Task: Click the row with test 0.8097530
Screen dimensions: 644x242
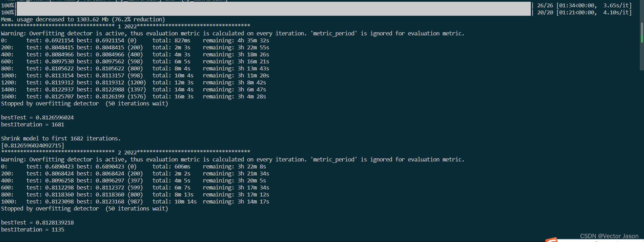Action: [135, 61]
